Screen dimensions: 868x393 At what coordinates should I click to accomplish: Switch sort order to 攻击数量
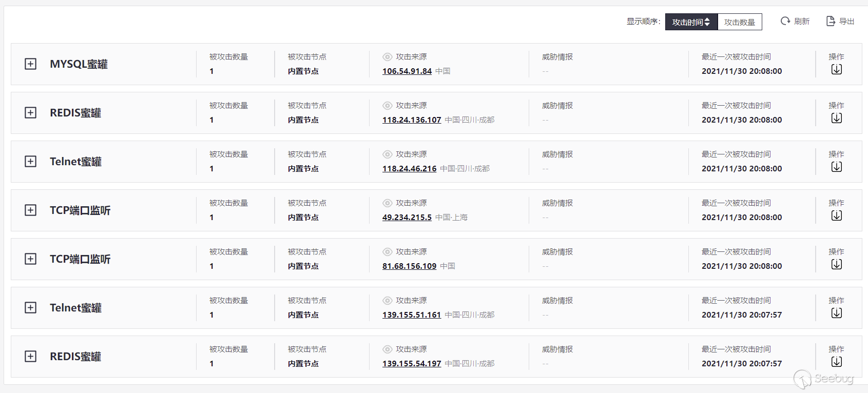point(740,22)
